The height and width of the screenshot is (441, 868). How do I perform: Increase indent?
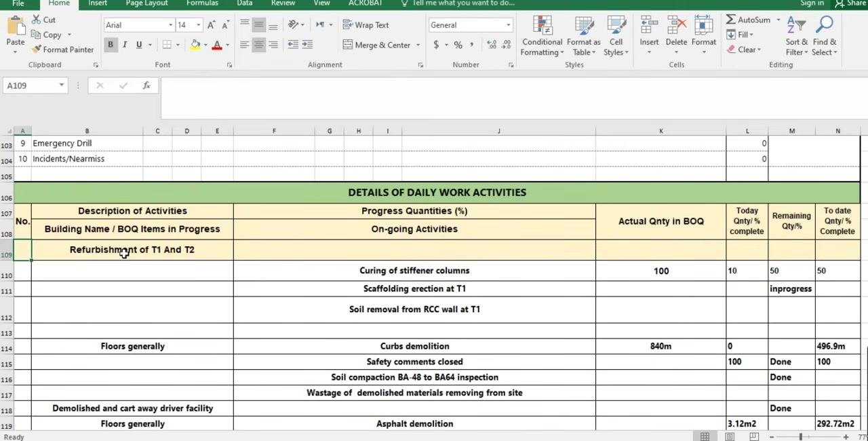click(x=307, y=45)
